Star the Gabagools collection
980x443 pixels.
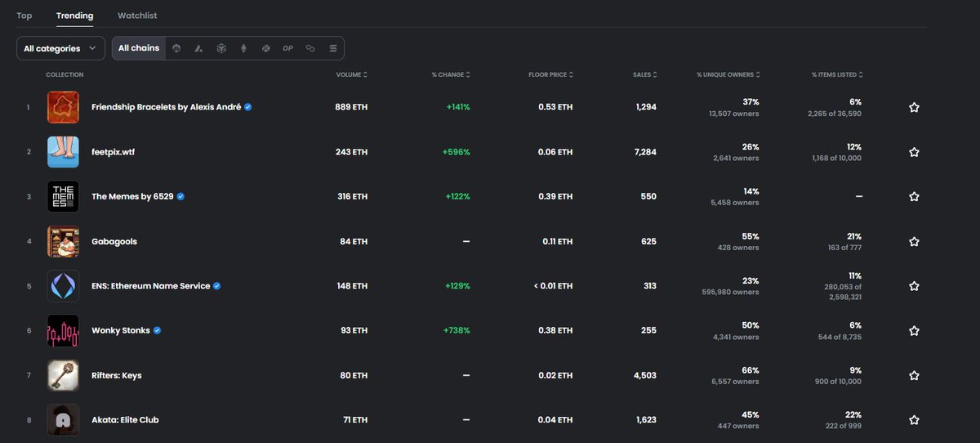coord(914,241)
